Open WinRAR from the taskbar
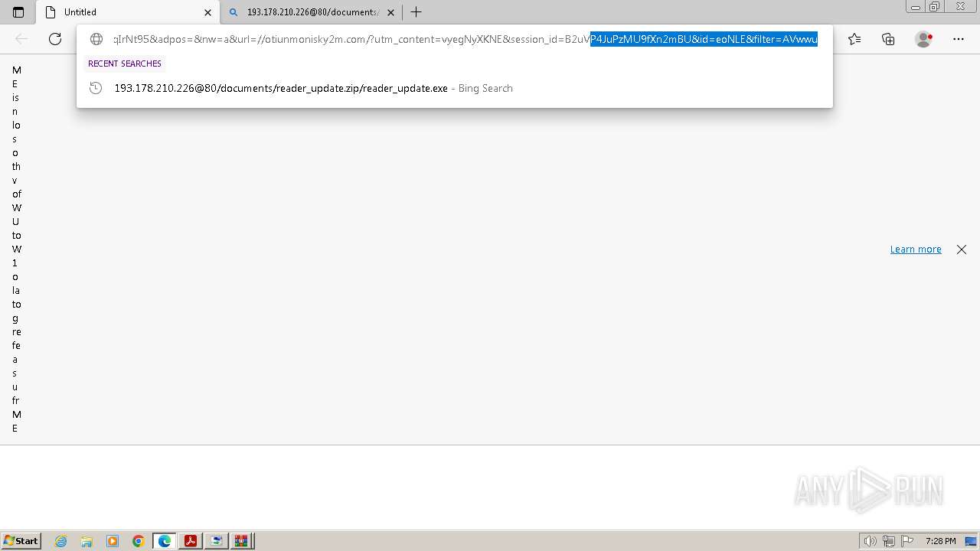This screenshot has width=980, height=551. click(x=243, y=541)
